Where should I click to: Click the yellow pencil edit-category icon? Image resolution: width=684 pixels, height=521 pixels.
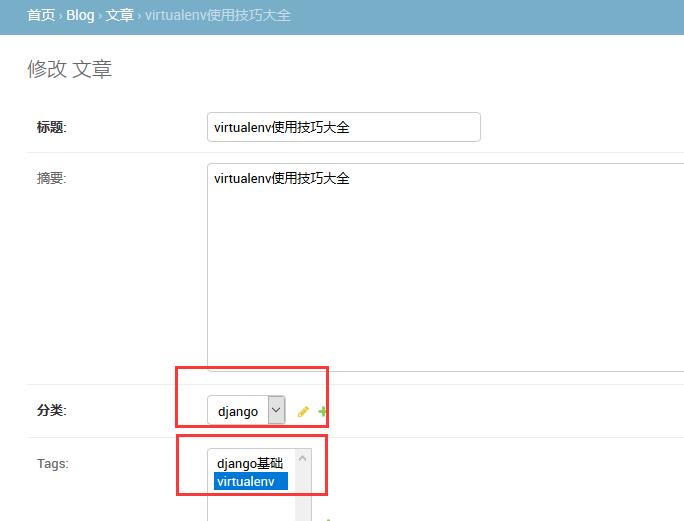(303, 411)
